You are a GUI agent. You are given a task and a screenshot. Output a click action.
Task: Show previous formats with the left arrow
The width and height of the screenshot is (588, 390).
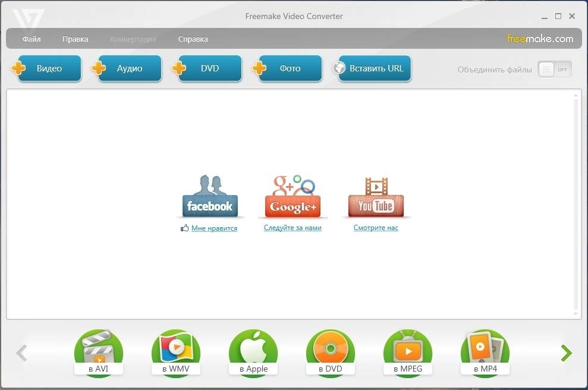click(22, 353)
